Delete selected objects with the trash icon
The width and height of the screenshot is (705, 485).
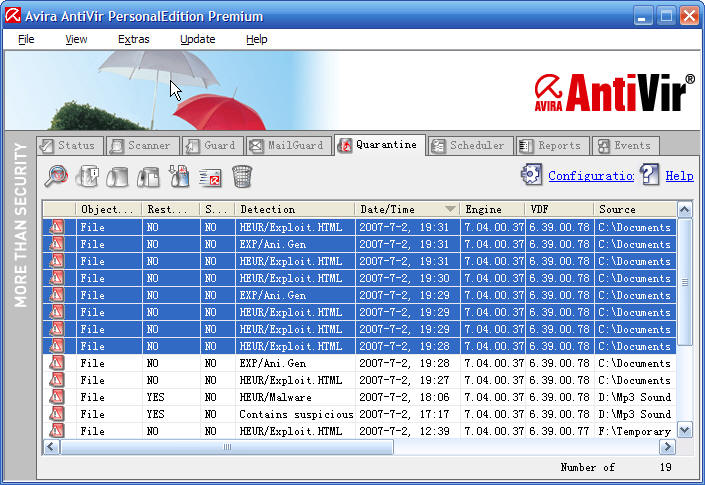coord(241,176)
